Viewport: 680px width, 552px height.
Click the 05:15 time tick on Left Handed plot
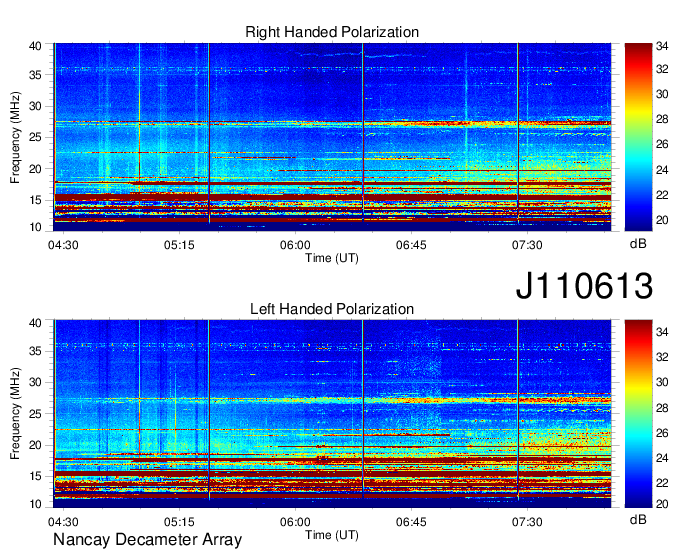[179, 522]
